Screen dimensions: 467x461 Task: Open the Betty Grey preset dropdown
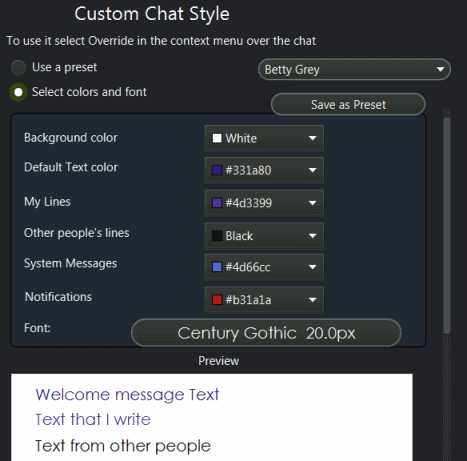click(x=354, y=69)
